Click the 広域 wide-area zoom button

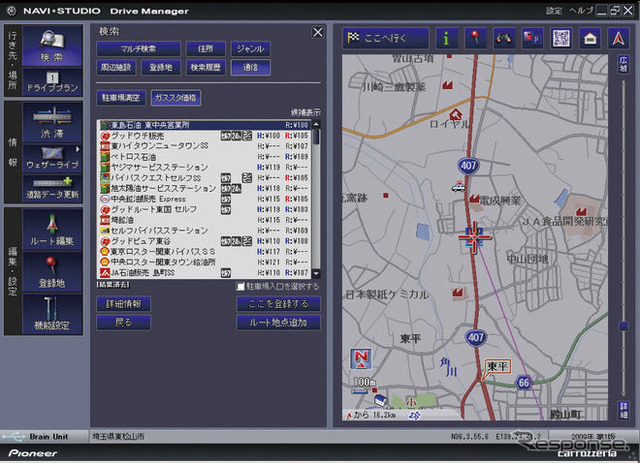tap(623, 65)
